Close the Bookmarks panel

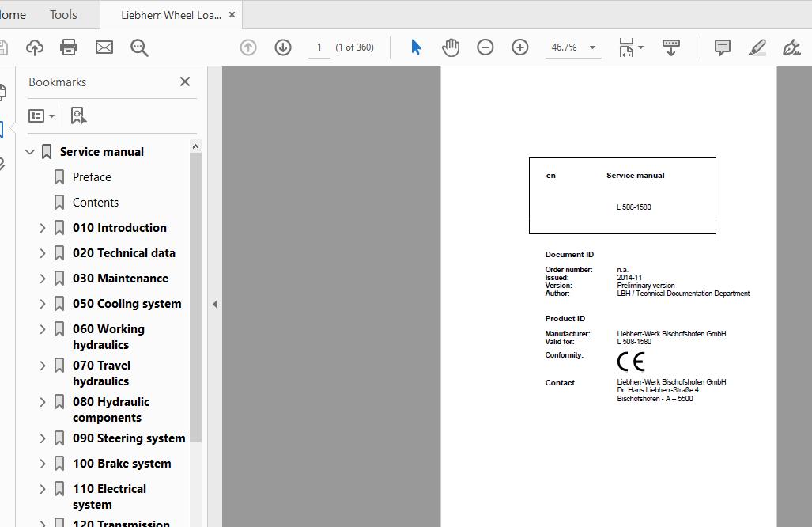point(185,82)
